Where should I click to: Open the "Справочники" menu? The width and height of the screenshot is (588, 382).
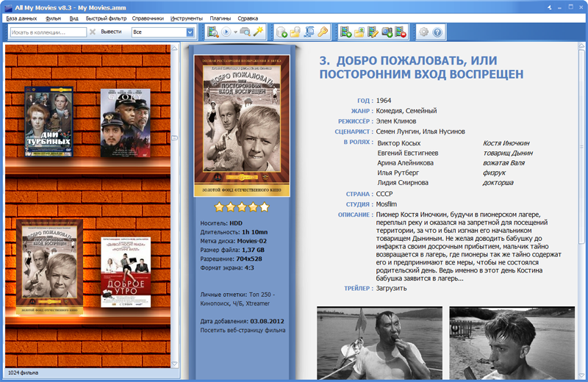point(148,18)
